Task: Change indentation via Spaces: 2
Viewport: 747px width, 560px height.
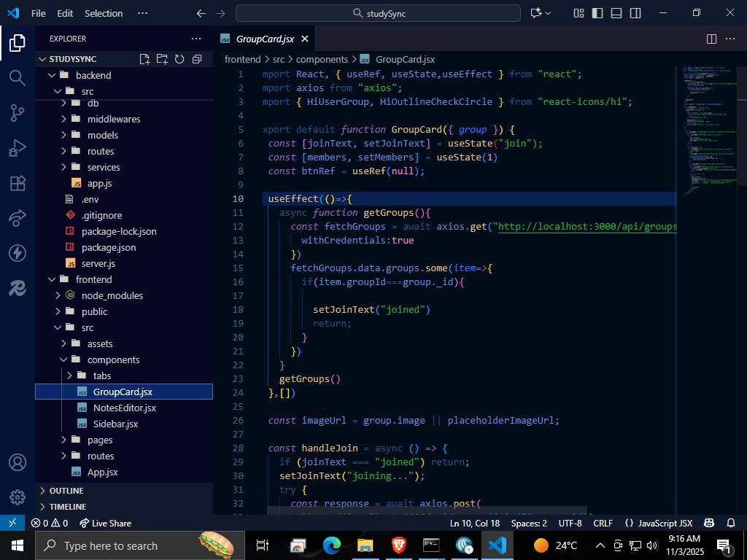Action: [x=529, y=523]
